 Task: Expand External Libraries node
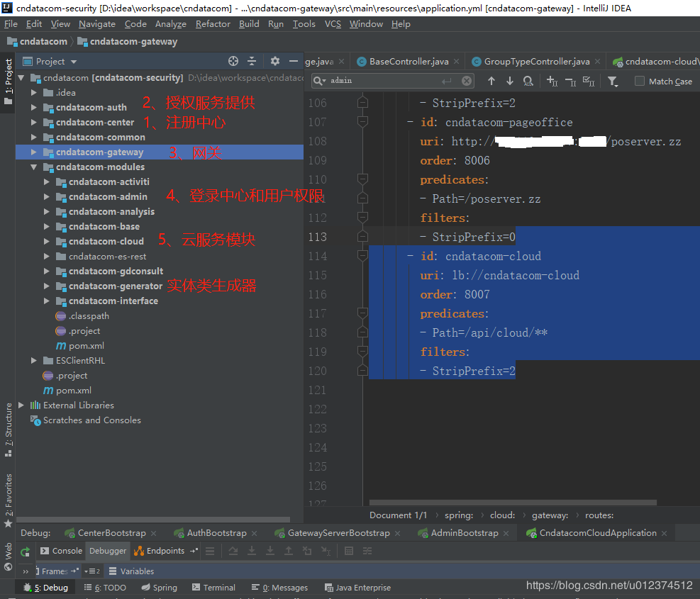tap(21, 405)
